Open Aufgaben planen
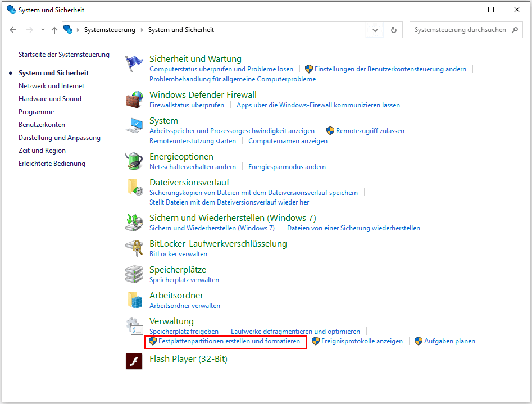The height and width of the screenshot is (404, 532). (x=449, y=341)
